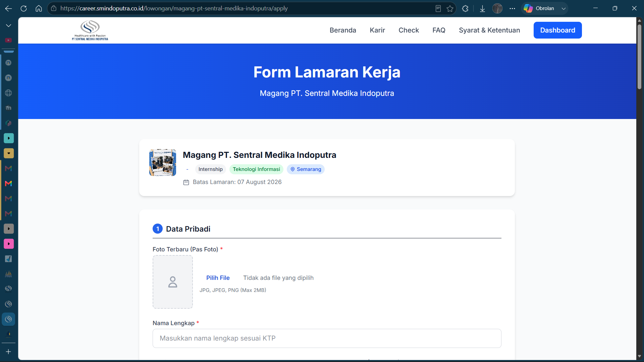The width and height of the screenshot is (644, 362).
Task: Click the PT Sentral Medika Indoputra logo
Action: click(90, 30)
